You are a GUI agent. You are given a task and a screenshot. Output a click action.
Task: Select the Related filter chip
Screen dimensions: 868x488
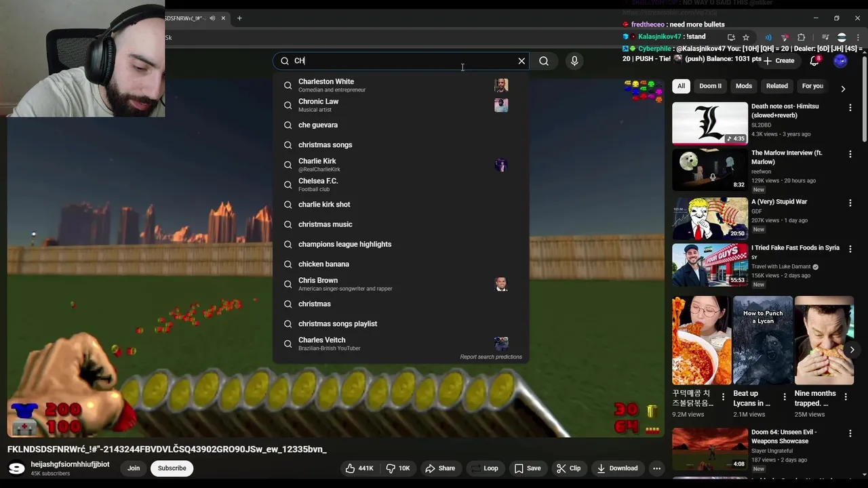coord(777,86)
